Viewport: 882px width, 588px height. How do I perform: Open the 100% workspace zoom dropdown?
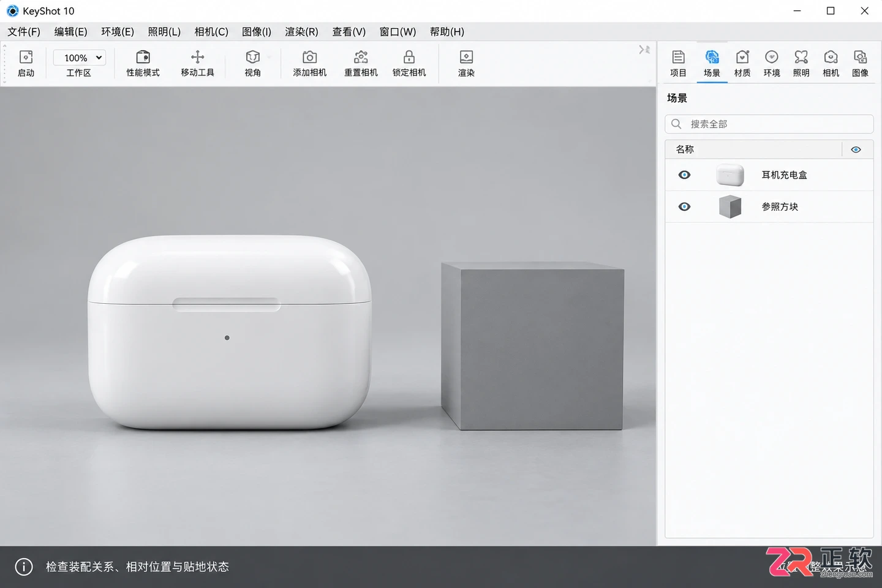click(x=80, y=58)
